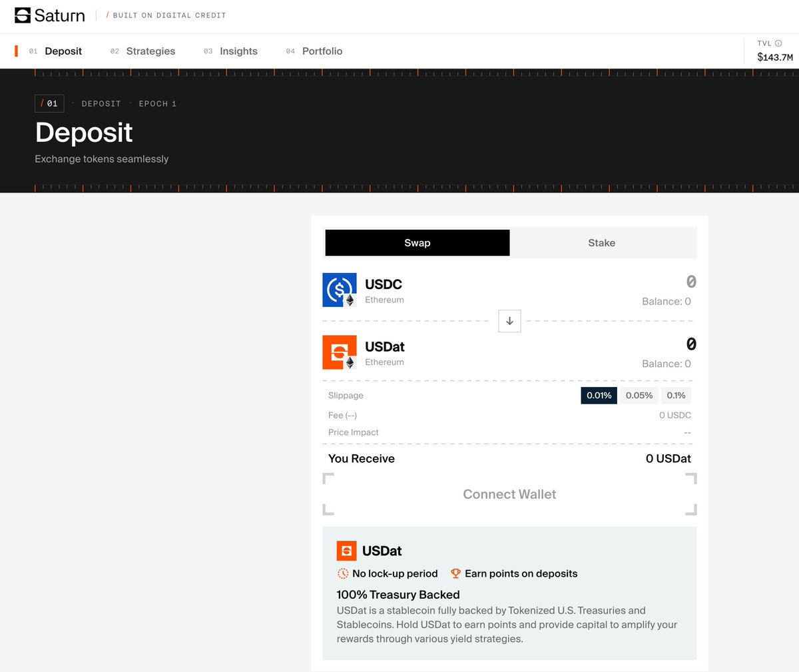The image size is (799, 672).
Task: Click the 'Price Impact' label
Action: tap(354, 433)
